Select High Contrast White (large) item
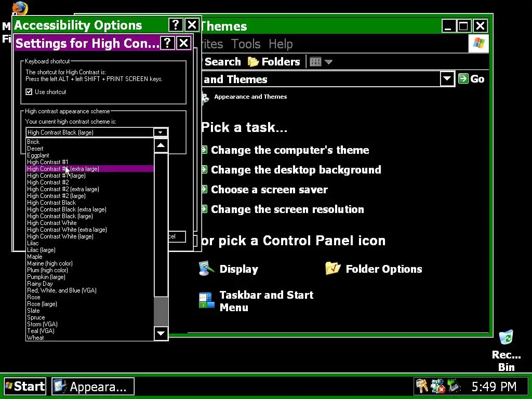This screenshot has width=532, height=399. [90, 236]
